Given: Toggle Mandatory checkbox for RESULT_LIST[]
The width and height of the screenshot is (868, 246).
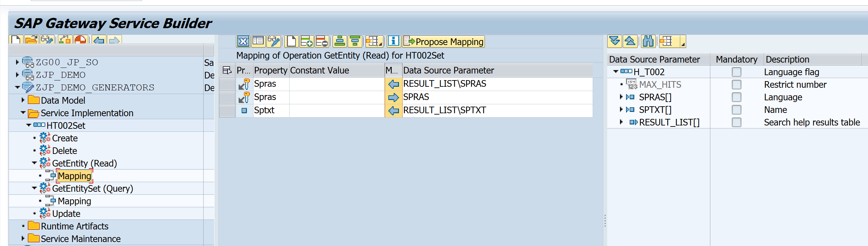Looking at the screenshot, I should click(x=736, y=122).
